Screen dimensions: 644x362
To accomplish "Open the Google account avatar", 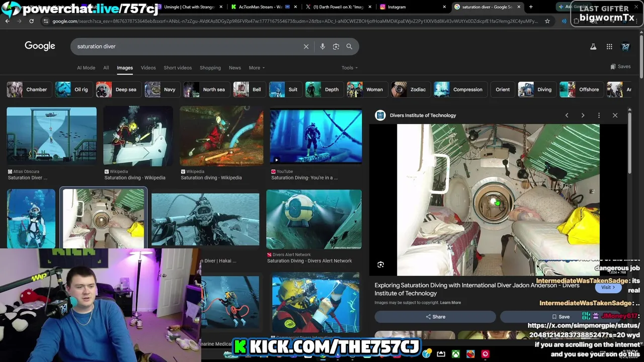I will [x=625, y=46].
